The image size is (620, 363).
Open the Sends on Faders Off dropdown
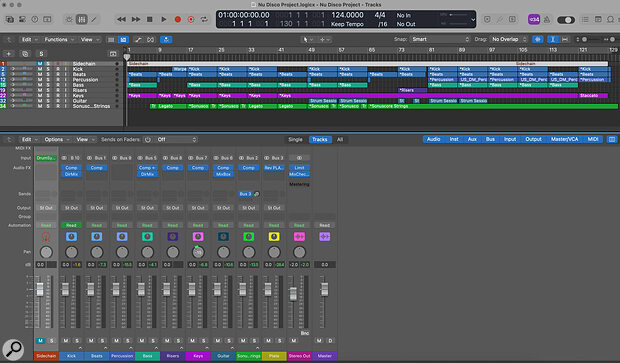coord(176,140)
